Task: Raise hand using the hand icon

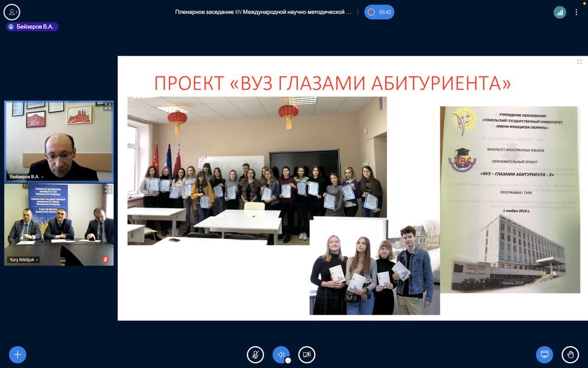Action: click(x=570, y=354)
